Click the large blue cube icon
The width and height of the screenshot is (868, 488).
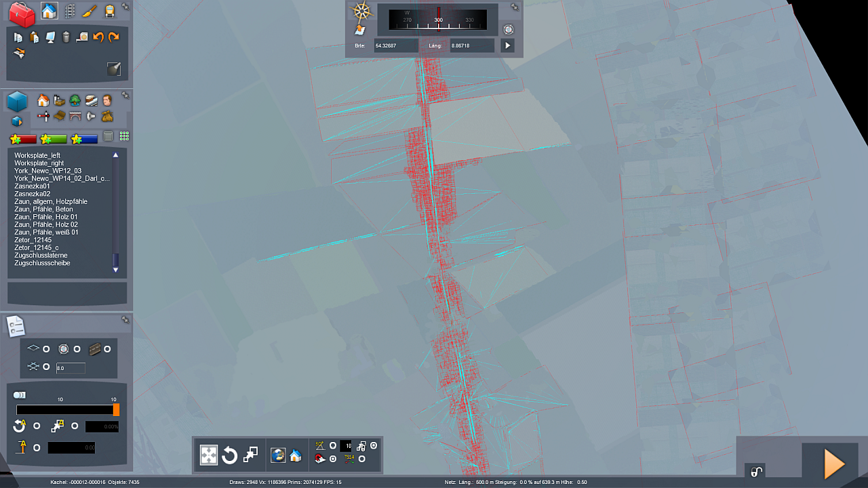tap(17, 102)
